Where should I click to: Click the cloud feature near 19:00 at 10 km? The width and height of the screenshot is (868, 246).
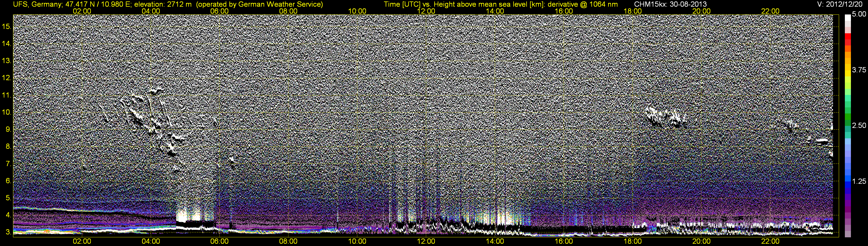point(665,117)
